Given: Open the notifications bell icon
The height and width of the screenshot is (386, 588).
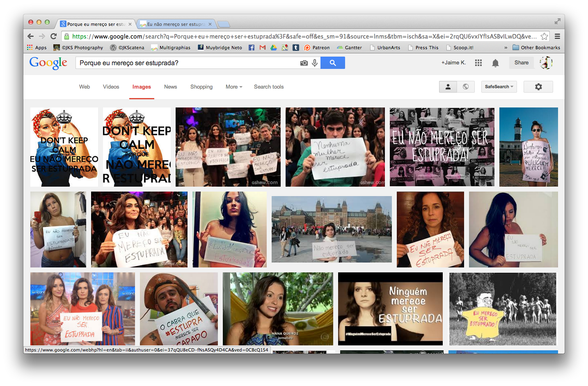Looking at the screenshot, I should 495,63.
